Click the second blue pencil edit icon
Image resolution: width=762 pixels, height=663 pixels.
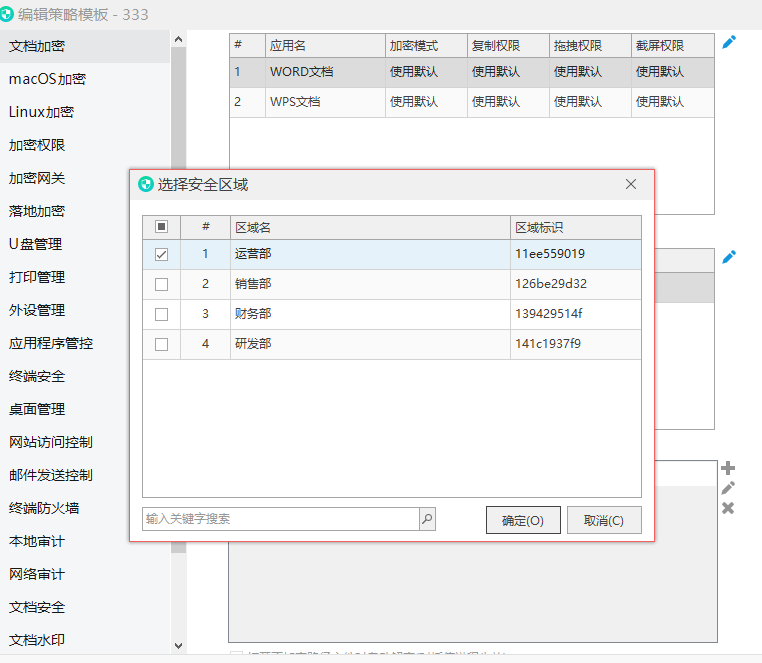729,257
